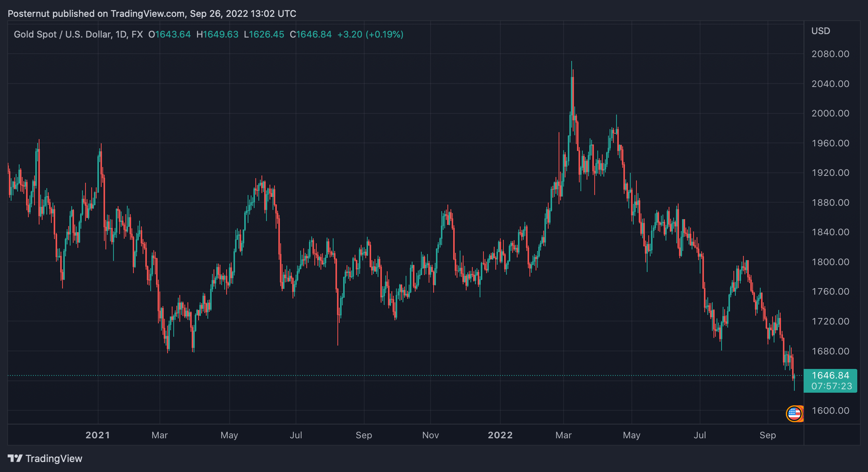Click the 1880.00 price axis label

830,203
